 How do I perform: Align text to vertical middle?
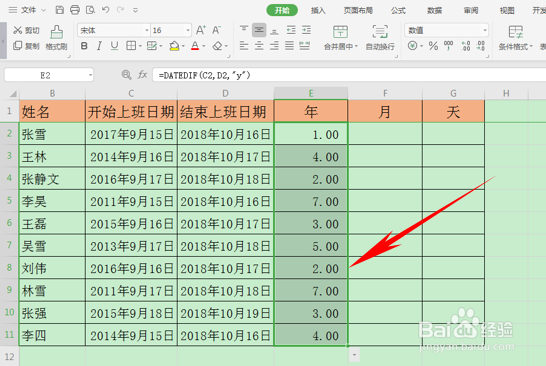pyautogui.click(x=259, y=30)
